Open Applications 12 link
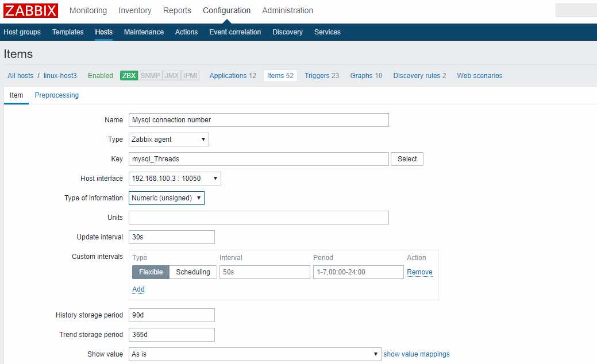The image size is (597, 364). pyautogui.click(x=233, y=76)
